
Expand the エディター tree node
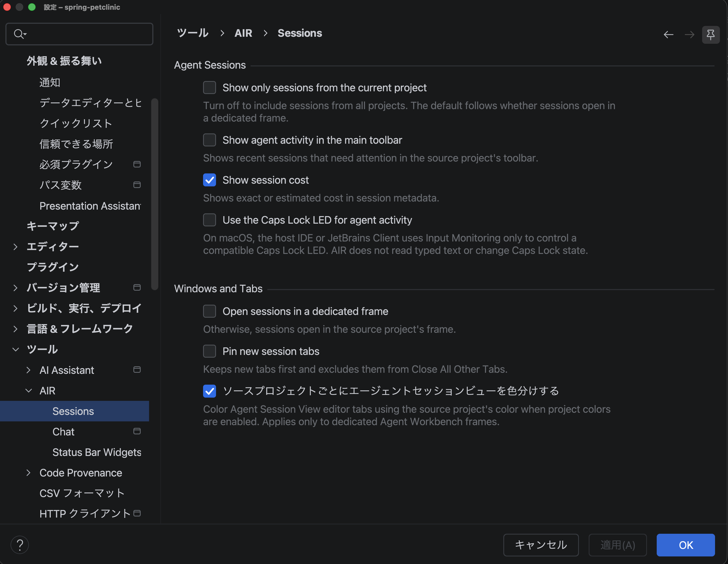click(15, 247)
